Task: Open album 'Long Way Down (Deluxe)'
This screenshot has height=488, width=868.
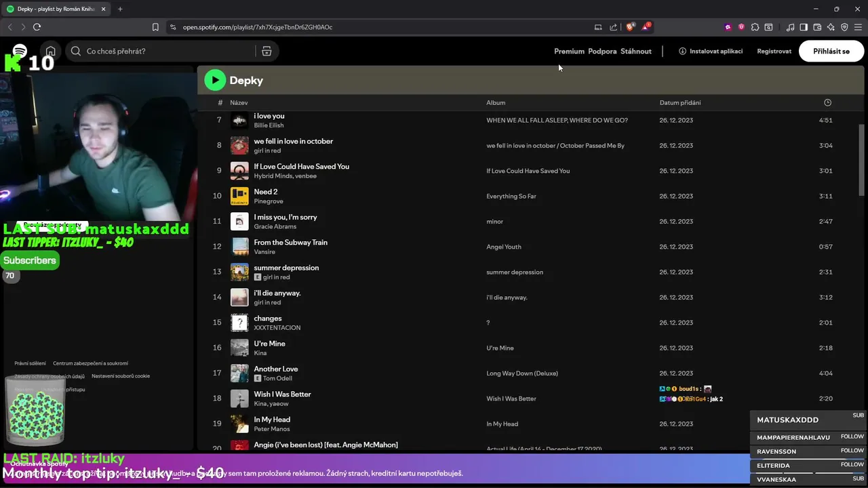Action: tap(522, 373)
